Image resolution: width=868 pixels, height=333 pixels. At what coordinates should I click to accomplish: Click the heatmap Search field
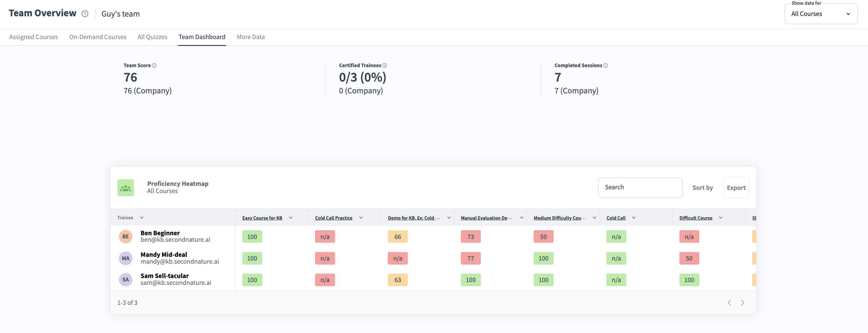639,187
